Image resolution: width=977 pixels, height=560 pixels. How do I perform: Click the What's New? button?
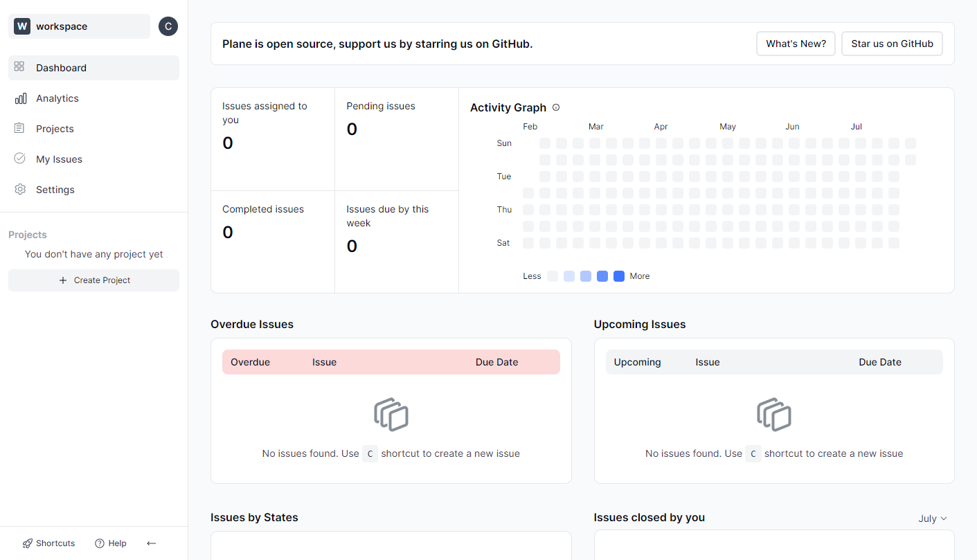796,44
